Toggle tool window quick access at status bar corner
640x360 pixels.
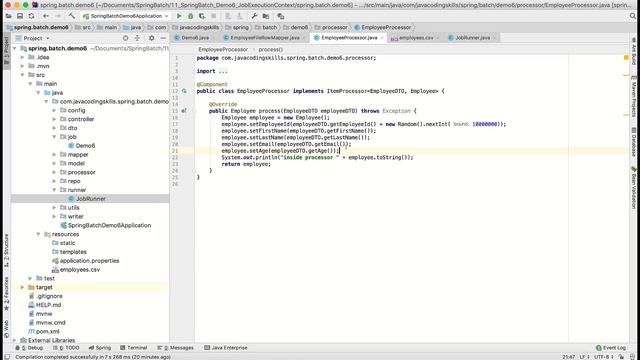[7, 357]
